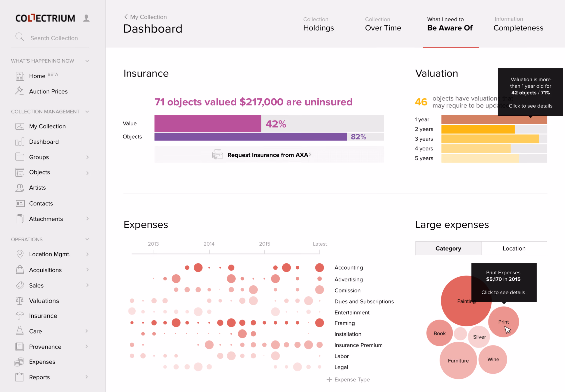Image resolution: width=565 pixels, height=392 pixels.
Task: Collapse the What's Happening Now section
Action: [x=87, y=61]
